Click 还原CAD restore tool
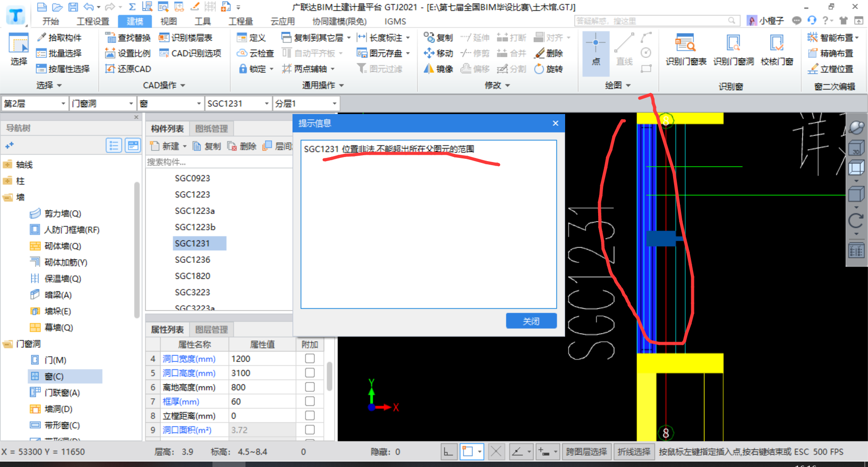Image resolution: width=868 pixels, height=467 pixels. (x=128, y=69)
